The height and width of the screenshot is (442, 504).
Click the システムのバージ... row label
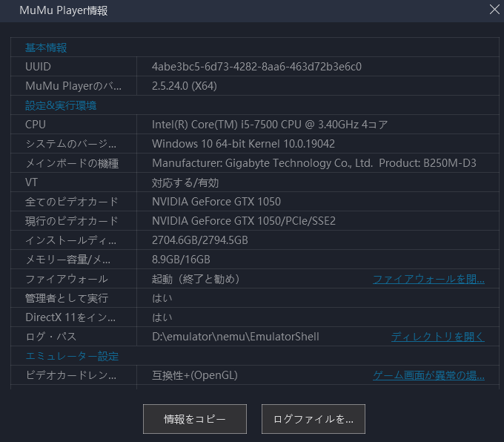point(70,144)
